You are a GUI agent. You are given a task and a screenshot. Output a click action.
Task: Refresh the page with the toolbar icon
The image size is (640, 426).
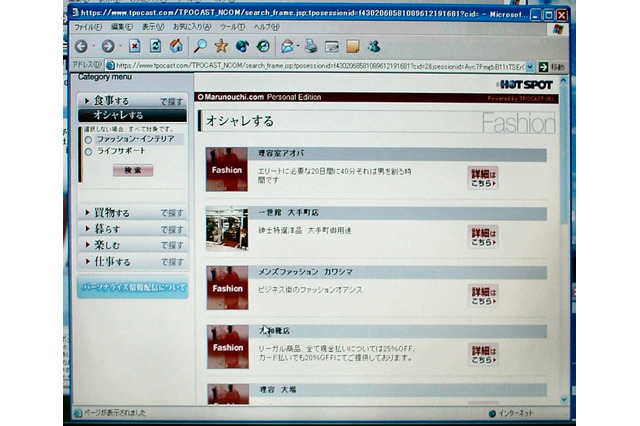pyautogui.click(x=155, y=46)
